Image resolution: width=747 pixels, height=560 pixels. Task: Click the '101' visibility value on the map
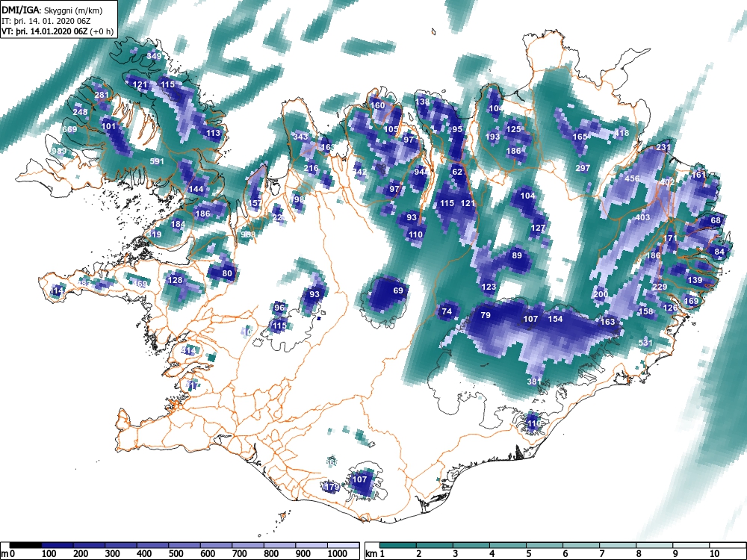108,126
